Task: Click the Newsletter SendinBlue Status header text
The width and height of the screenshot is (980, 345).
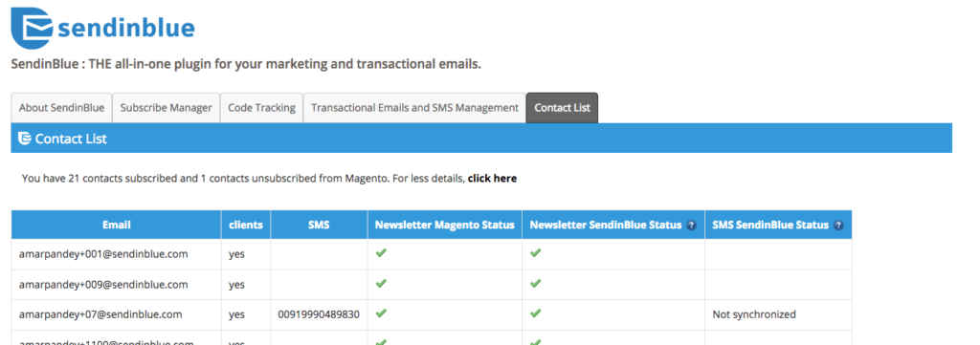Action: point(606,226)
